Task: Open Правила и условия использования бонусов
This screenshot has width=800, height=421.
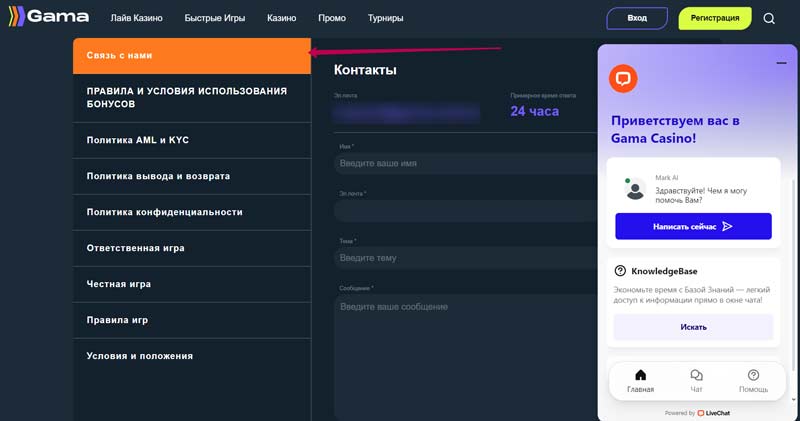Action: tap(192, 98)
